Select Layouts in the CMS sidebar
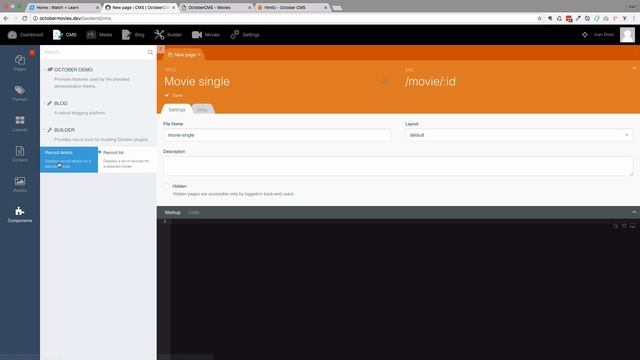Image resolution: width=640 pixels, height=360 pixels. 20,124
